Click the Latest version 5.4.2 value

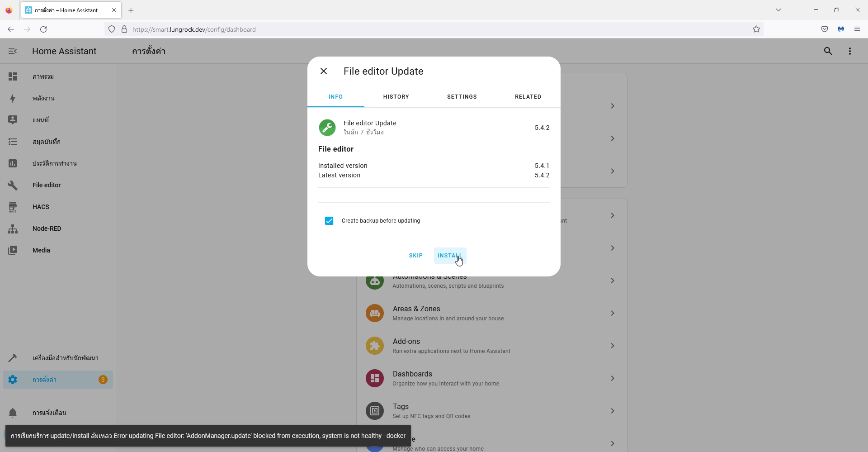tap(542, 175)
